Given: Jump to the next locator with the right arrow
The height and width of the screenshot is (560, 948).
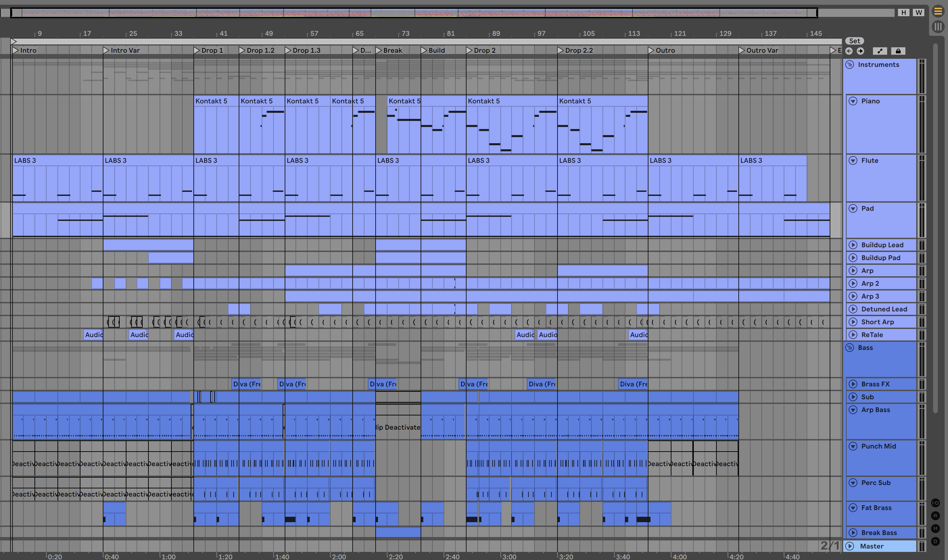Looking at the screenshot, I should (x=860, y=51).
